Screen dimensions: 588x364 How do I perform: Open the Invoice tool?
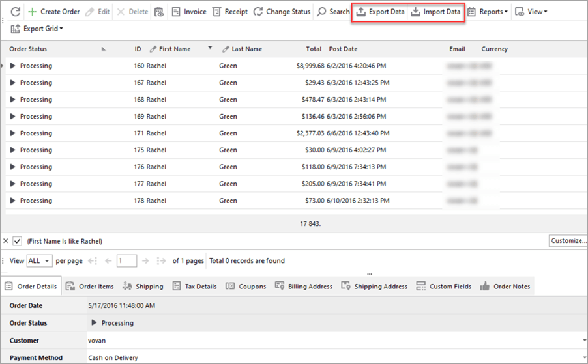[x=176, y=12]
